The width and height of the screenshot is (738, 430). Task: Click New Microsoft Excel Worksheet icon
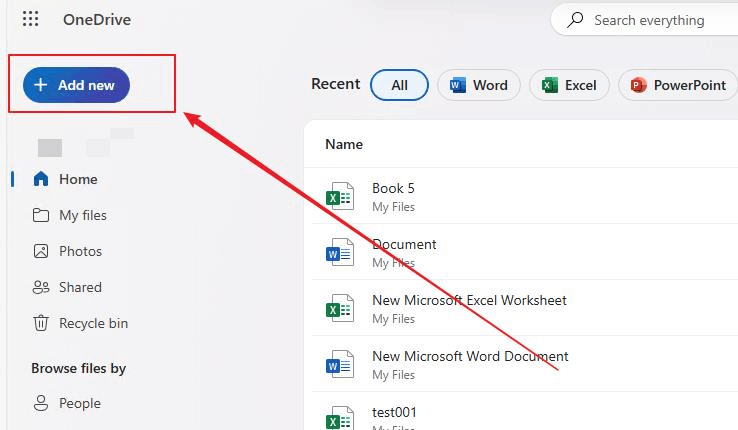click(x=340, y=308)
